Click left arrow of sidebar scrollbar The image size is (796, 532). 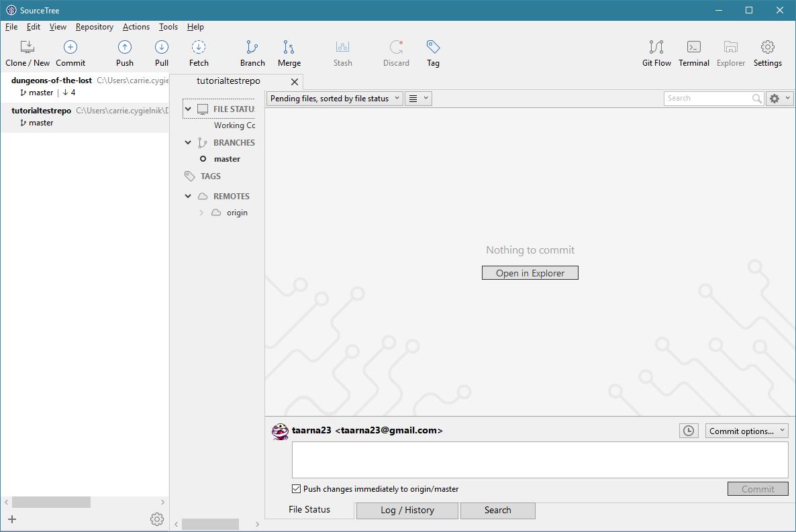(176, 524)
